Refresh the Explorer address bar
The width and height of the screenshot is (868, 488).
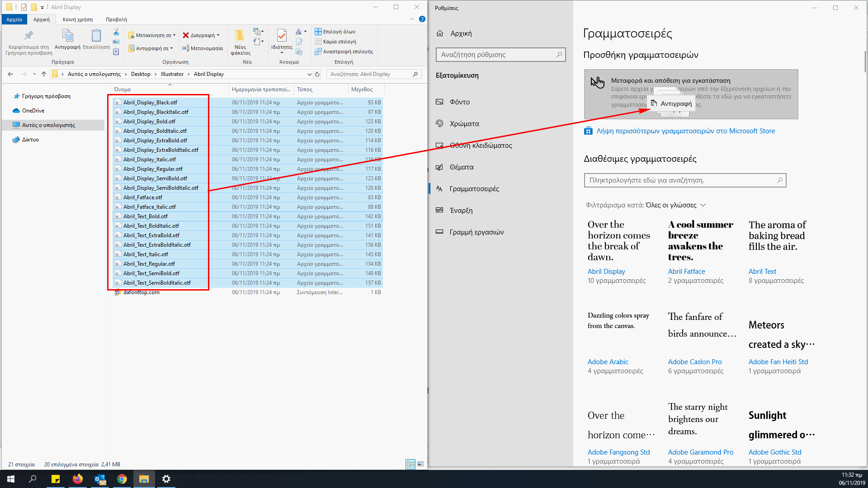click(x=317, y=74)
